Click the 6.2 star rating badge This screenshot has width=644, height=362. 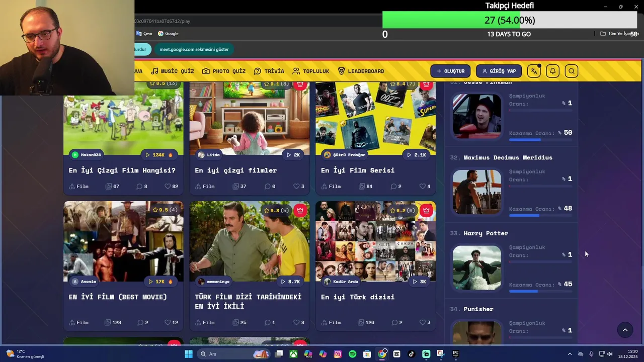[x=403, y=210]
